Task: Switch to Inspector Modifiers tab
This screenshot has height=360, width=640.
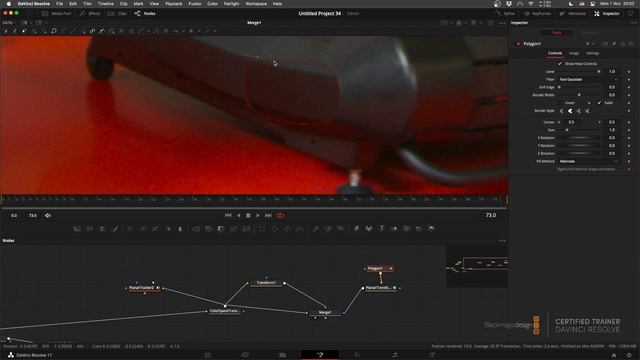Action: point(590,33)
